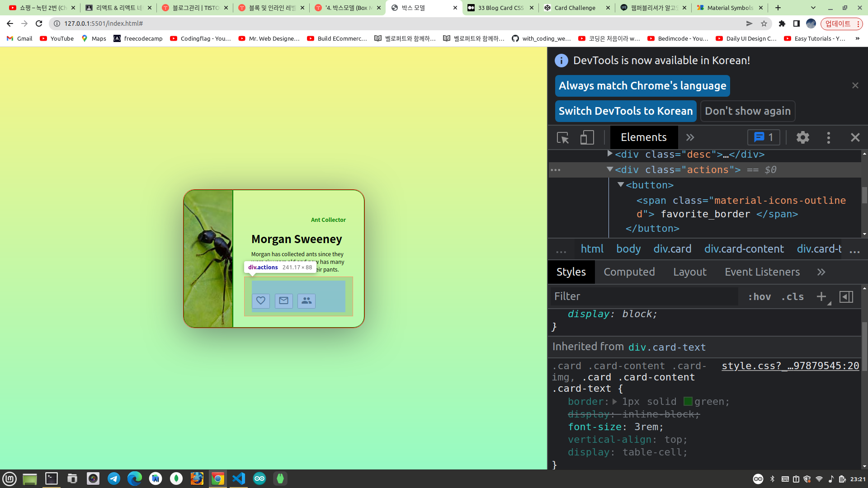Screen dimensions: 868x488
Task: Open DevTools settings gear
Action: (x=802, y=137)
